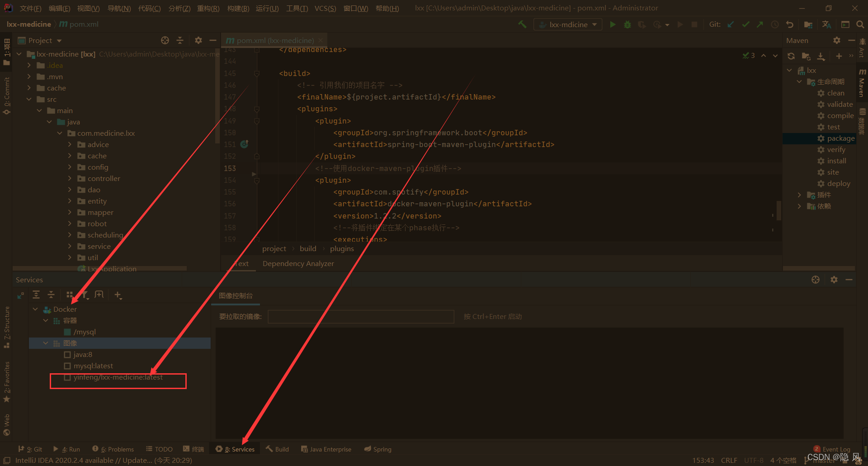The width and height of the screenshot is (868, 466).
Task: Click the CRLF line separator status
Action: [729, 460]
